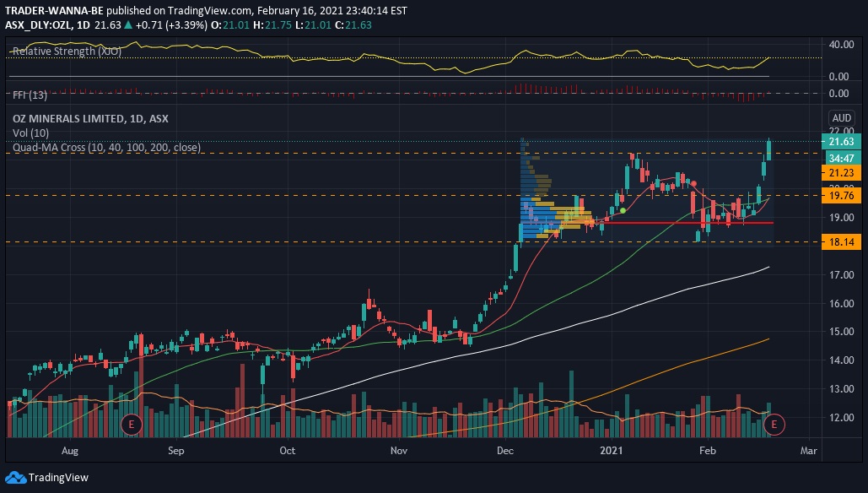Screen dimensions: 868x493
Task: Click the Oct label on time axis
Action: click(x=288, y=450)
